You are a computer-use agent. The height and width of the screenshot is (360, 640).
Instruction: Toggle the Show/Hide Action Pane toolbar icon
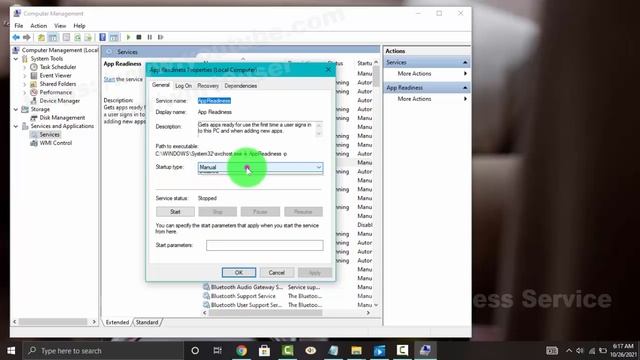[114, 38]
